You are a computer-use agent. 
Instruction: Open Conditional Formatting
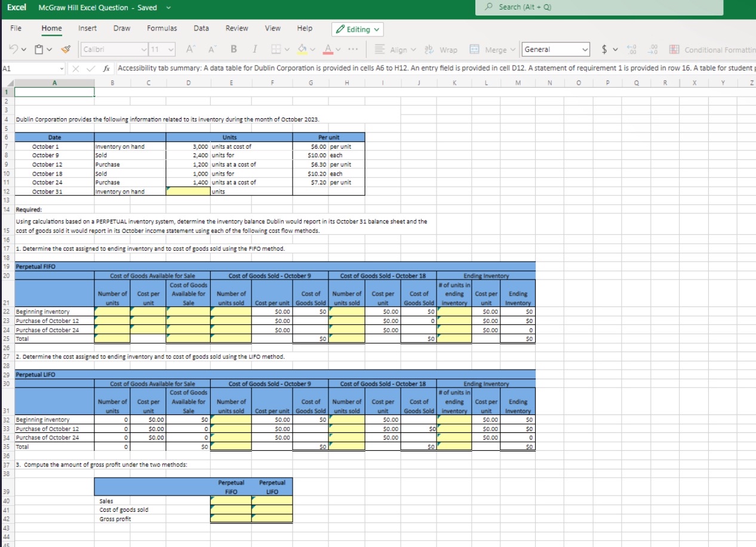click(674, 49)
